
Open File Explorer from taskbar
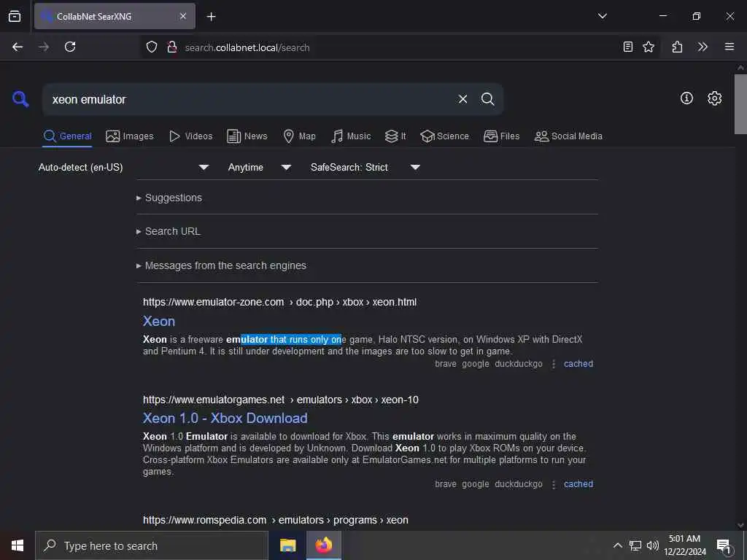pyautogui.click(x=287, y=545)
